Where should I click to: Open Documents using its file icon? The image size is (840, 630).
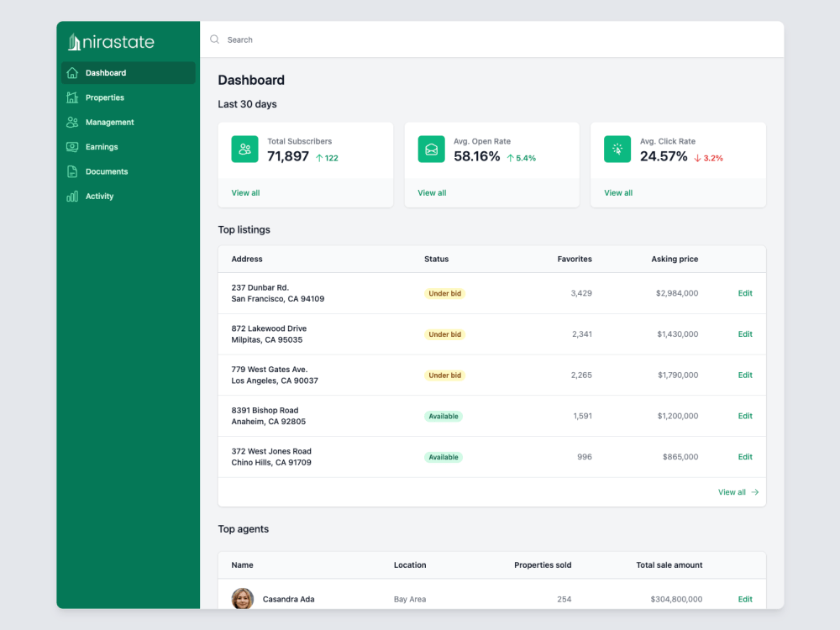point(72,171)
